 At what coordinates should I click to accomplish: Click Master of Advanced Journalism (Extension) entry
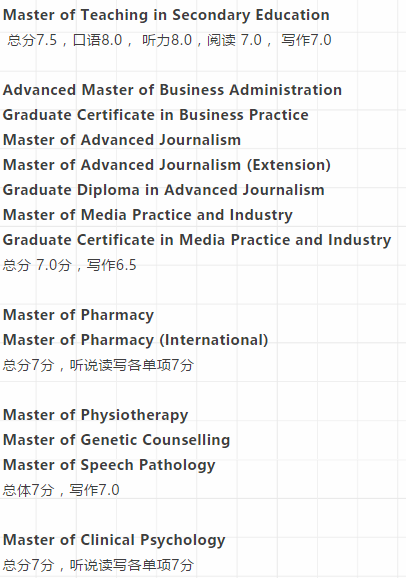(x=167, y=165)
